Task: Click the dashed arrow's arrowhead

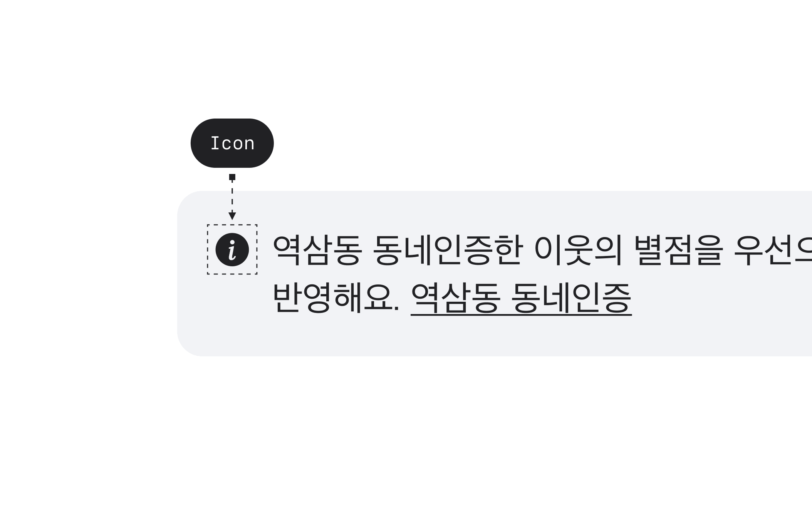Action: click(232, 216)
